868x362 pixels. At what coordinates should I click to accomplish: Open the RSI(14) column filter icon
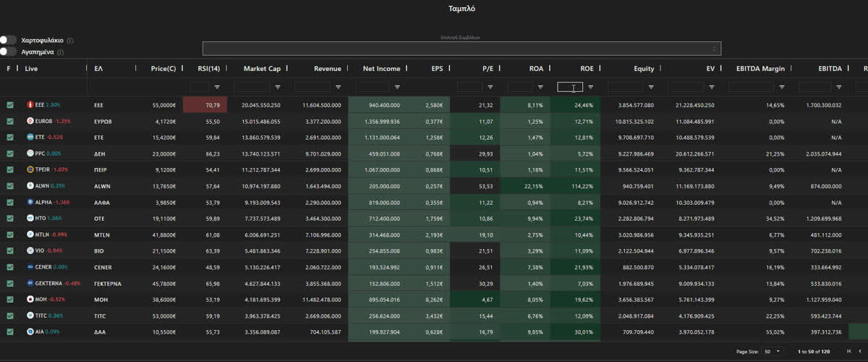click(x=217, y=87)
